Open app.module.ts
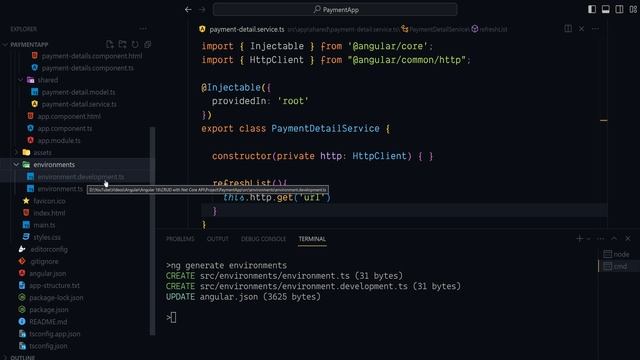This screenshot has width=640, height=360. tap(59, 140)
